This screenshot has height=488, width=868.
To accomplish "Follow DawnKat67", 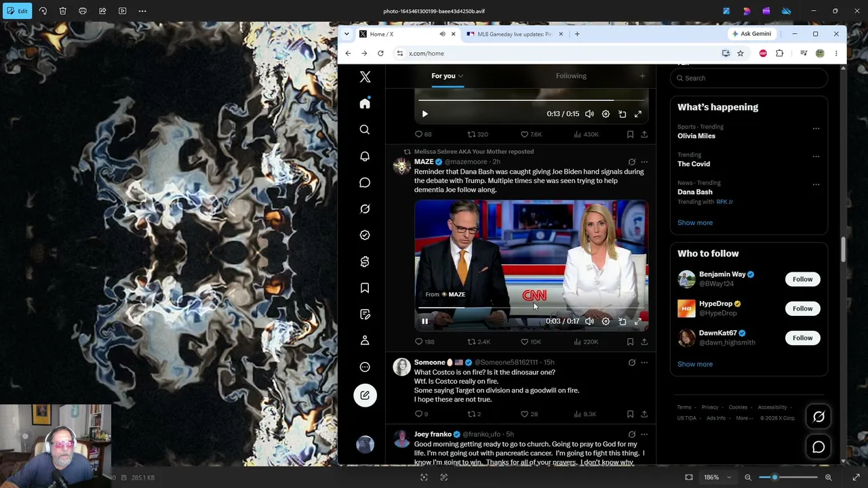I will pyautogui.click(x=802, y=338).
